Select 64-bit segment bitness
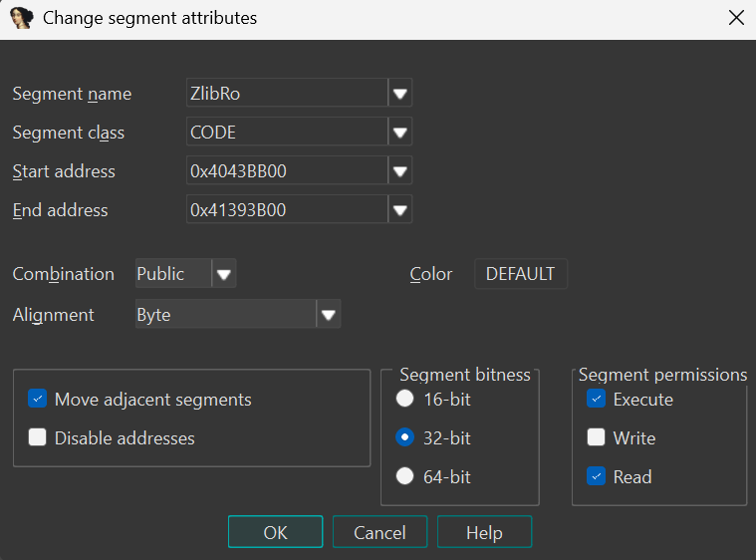 404,476
